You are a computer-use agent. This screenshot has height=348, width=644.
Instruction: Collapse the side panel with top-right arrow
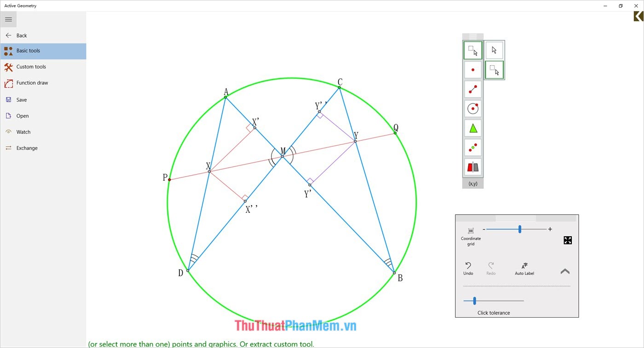pyautogui.click(x=638, y=16)
